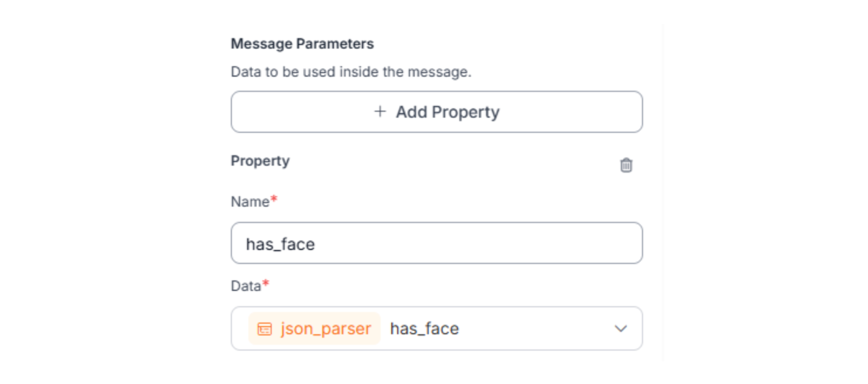Click the has_face text in Name field
868x384 pixels.
tap(280, 244)
